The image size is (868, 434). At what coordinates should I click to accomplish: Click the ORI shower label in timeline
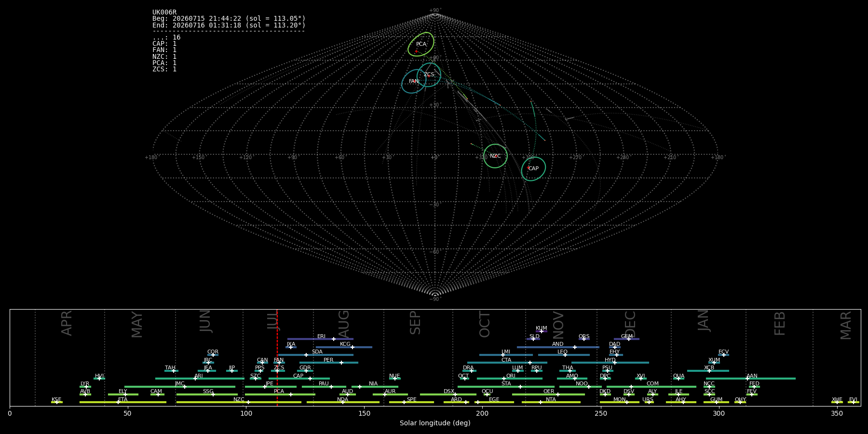(x=511, y=376)
